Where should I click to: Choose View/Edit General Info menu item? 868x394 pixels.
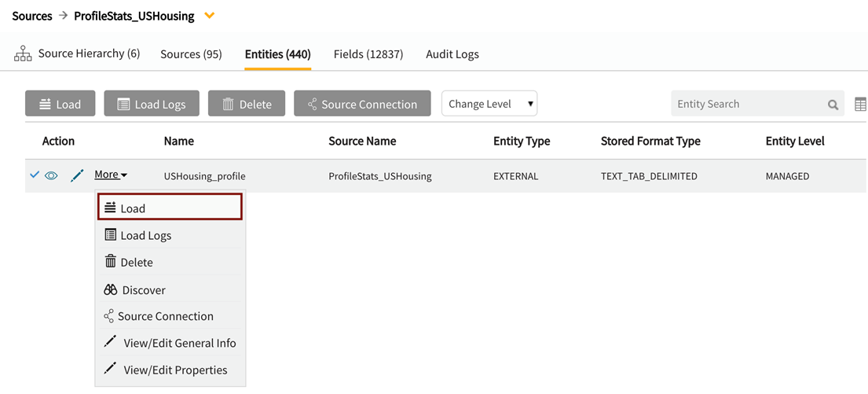coord(170,343)
